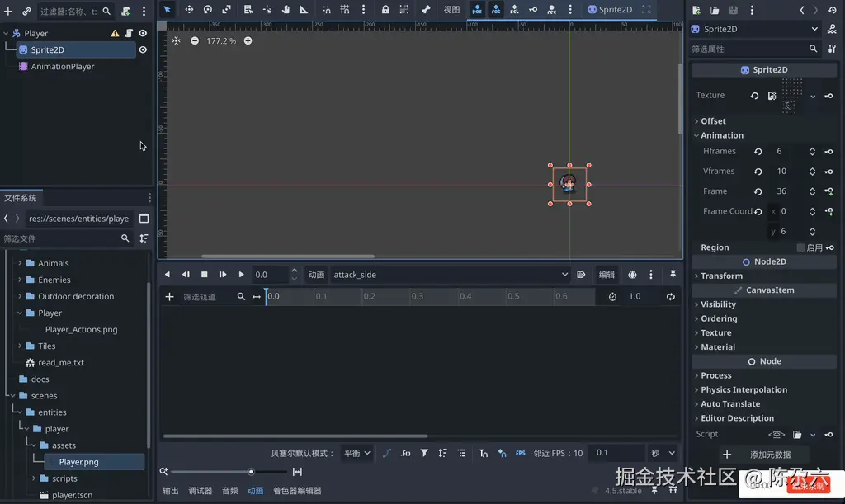
Task: Open the 视图 view menu
Action: [x=451, y=10]
